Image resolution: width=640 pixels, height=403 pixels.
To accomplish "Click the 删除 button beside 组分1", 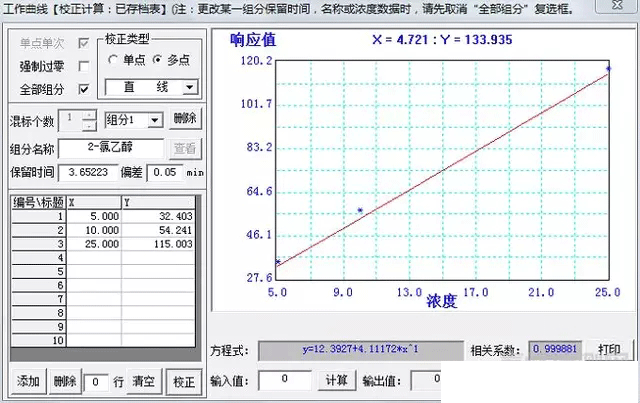I will click(x=184, y=119).
